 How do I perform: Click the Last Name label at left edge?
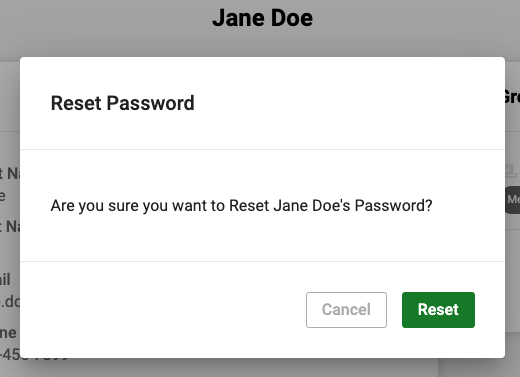[10, 226]
